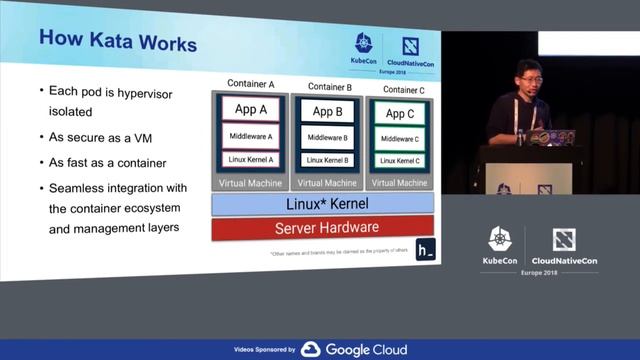Click the '*Other names and brands' footnote
This screenshot has width=640, height=360.
click(339, 252)
